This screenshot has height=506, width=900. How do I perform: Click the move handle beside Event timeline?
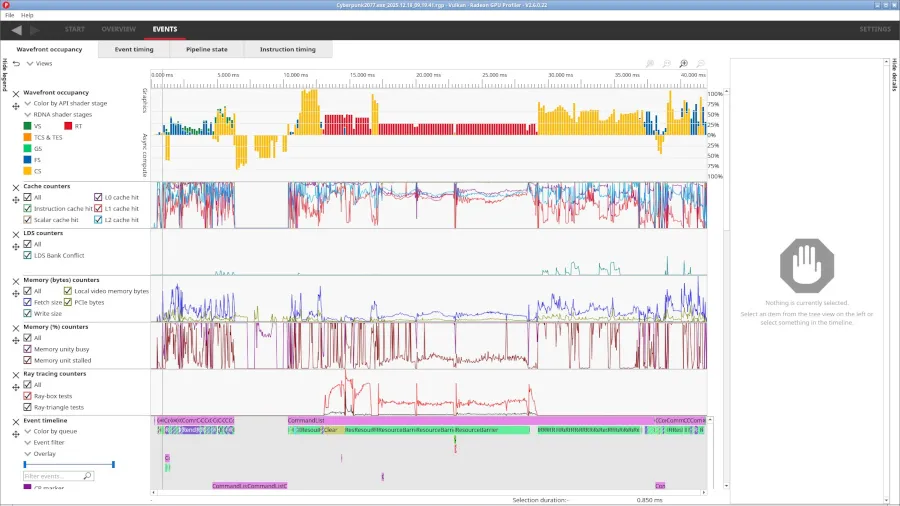(15, 432)
